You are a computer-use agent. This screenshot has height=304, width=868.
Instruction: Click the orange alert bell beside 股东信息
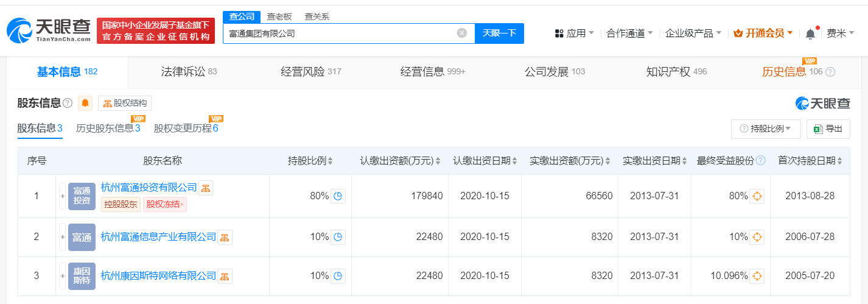(x=85, y=103)
